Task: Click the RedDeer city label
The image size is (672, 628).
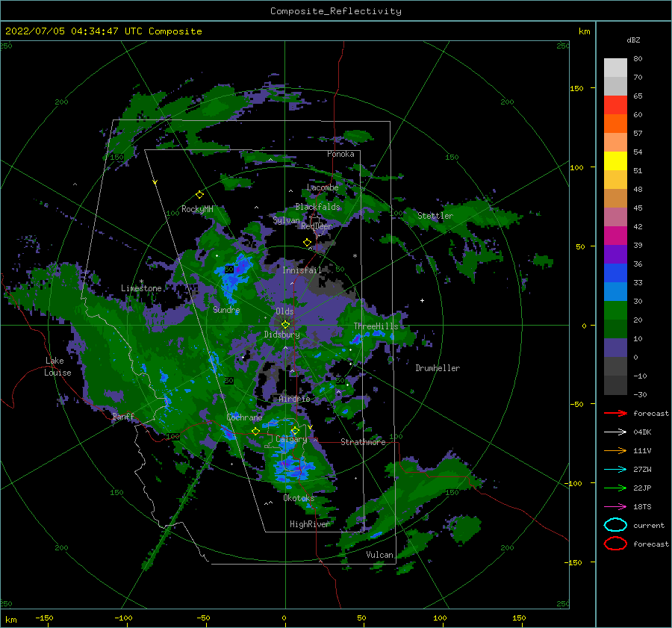Action: tap(317, 226)
